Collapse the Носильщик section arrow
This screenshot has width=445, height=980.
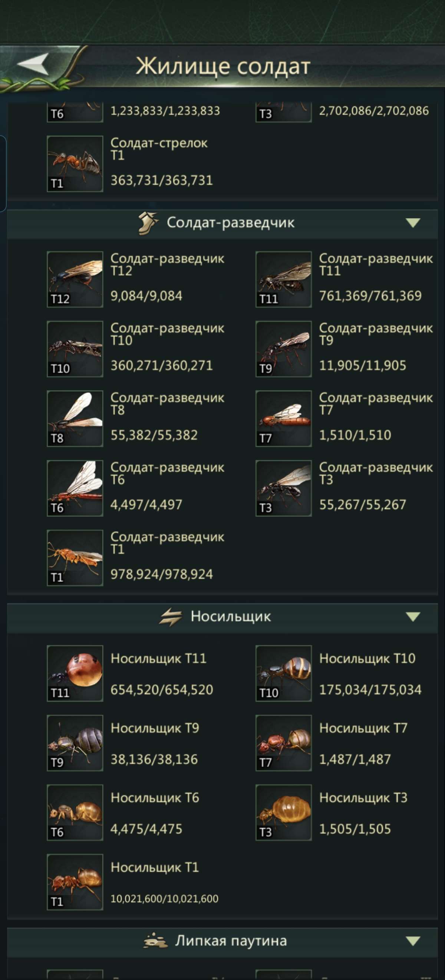(413, 616)
